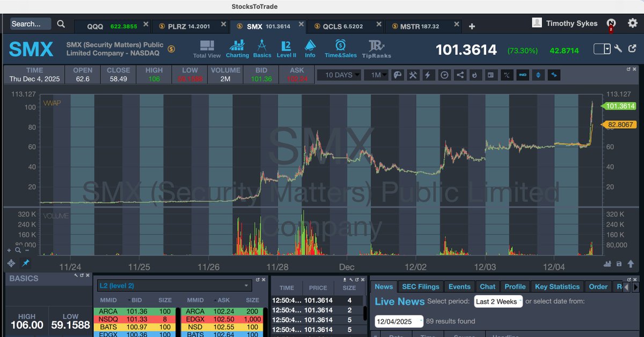Image resolution: width=644 pixels, height=337 pixels.
Task: Click the tabs right arrow in news panel
Action: coord(636,287)
